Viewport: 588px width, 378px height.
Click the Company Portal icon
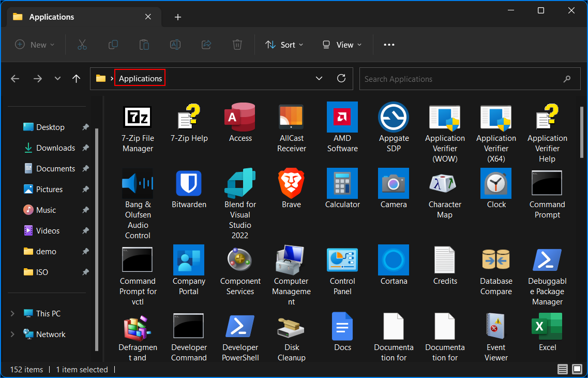pos(189,260)
